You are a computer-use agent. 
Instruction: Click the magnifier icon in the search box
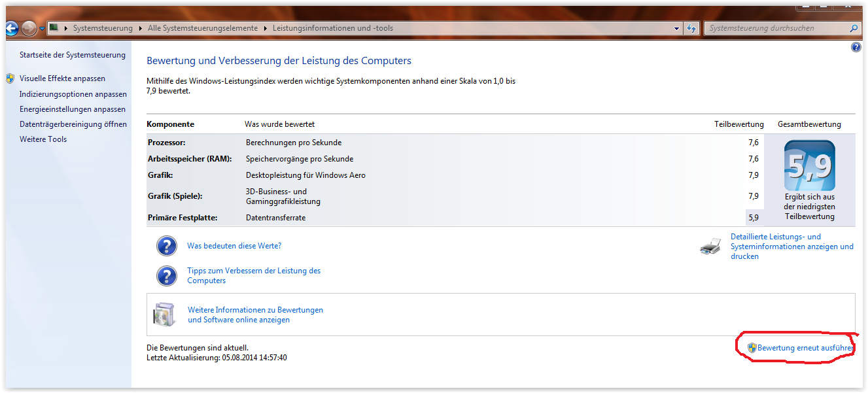[853, 28]
